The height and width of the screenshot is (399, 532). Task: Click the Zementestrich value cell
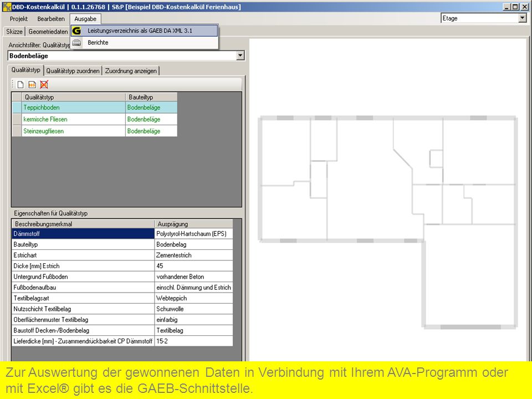194,255
